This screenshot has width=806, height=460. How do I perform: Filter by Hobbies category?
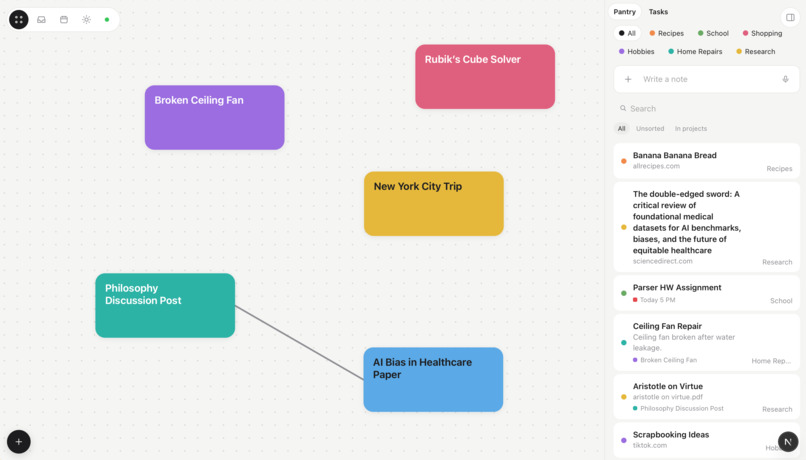pos(636,51)
